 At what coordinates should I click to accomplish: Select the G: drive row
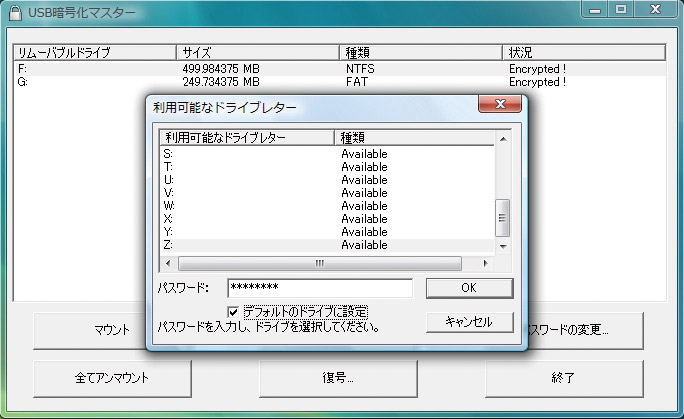click(x=340, y=82)
